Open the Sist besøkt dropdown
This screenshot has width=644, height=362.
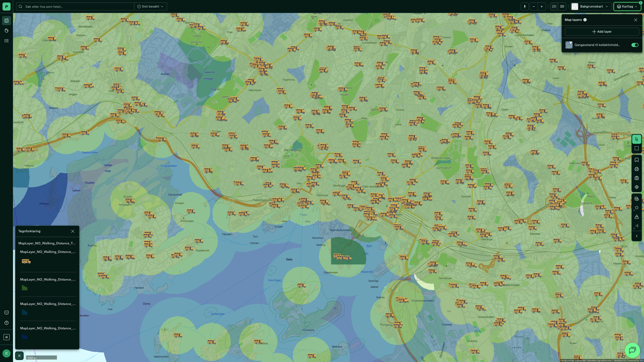coord(150,7)
